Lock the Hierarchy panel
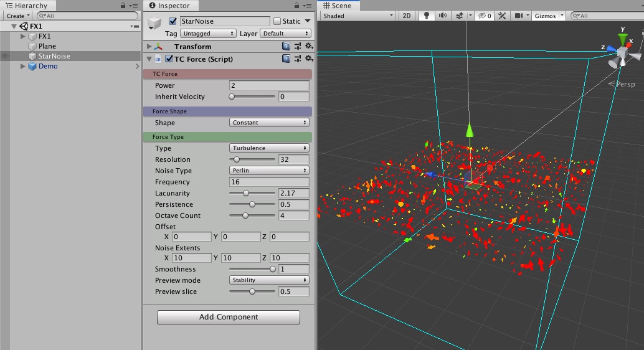 [123, 6]
